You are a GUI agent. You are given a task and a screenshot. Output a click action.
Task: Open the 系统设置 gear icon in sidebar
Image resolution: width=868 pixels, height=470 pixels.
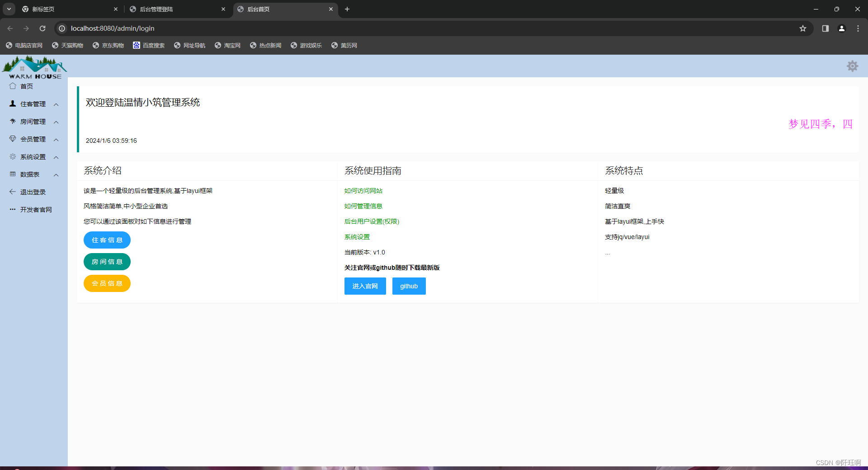coord(12,156)
